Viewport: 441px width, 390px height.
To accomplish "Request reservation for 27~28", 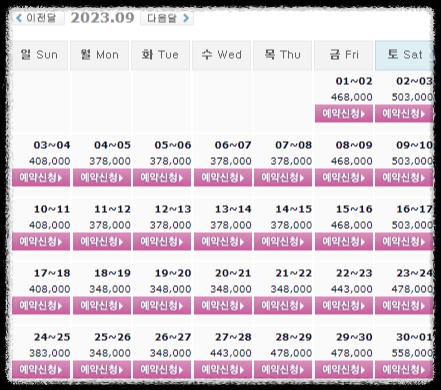I will click(223, 370).
